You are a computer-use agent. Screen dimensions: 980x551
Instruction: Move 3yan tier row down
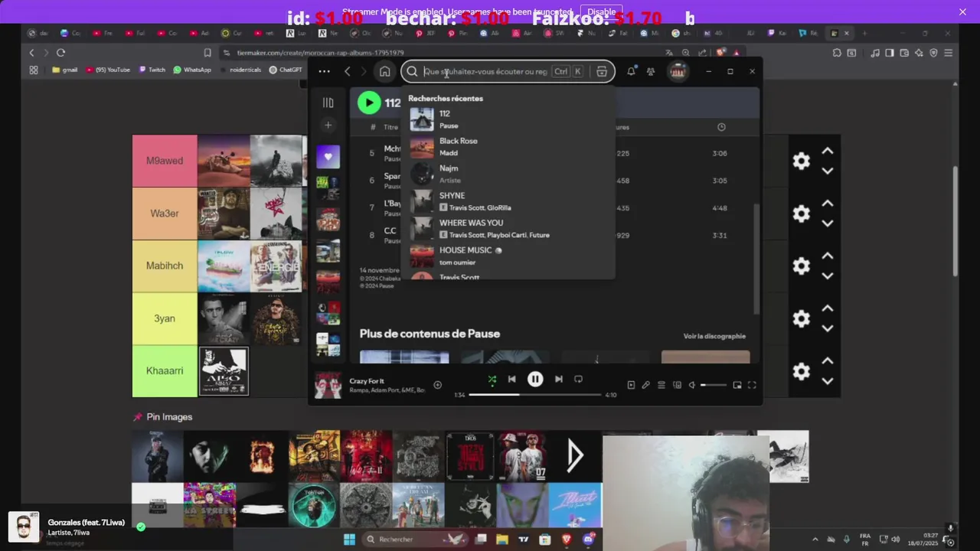pyautogui.click(x=828, y=328)
